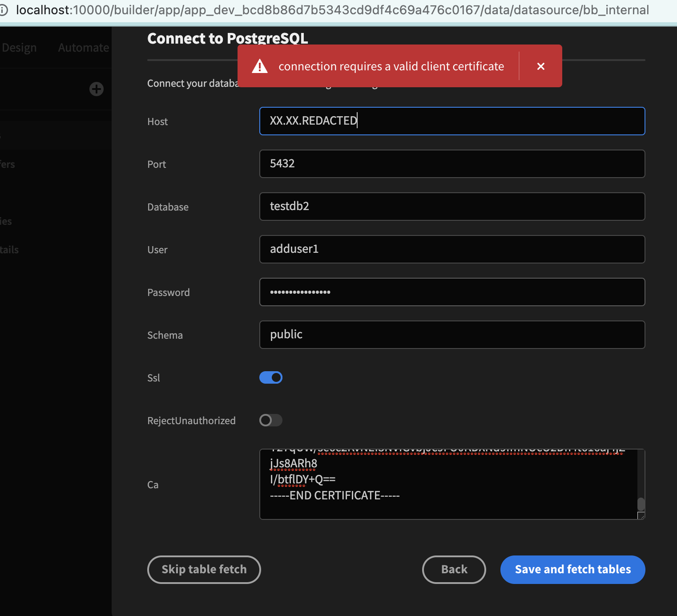
Task: Click the add (+) icon in the sidebar
Action: pyautogui.click(x=96, y=89)
